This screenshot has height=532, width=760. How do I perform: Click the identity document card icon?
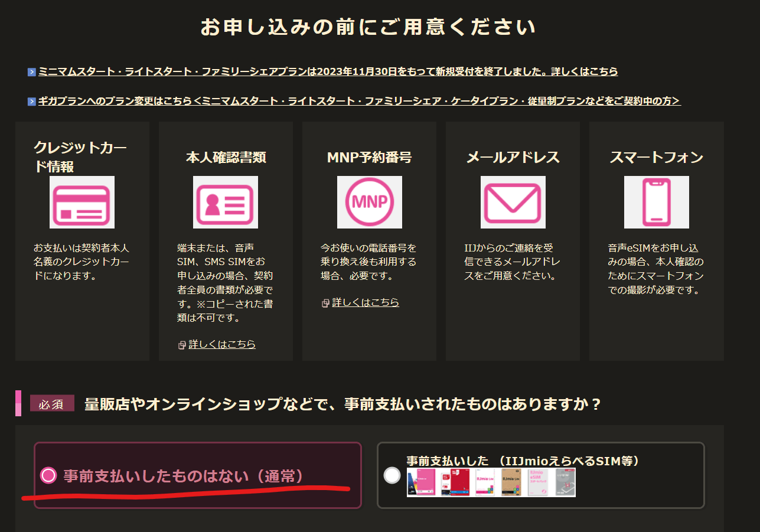[x=226, y=203]
